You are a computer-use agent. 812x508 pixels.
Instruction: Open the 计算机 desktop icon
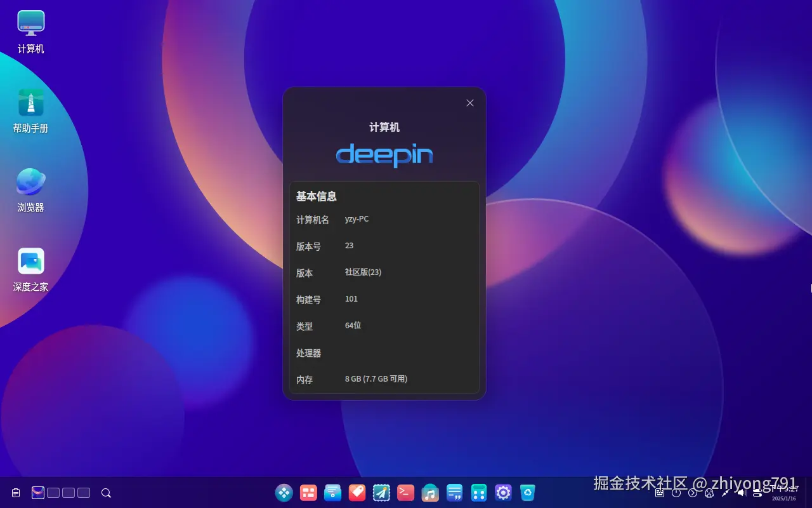click(30, 32)
